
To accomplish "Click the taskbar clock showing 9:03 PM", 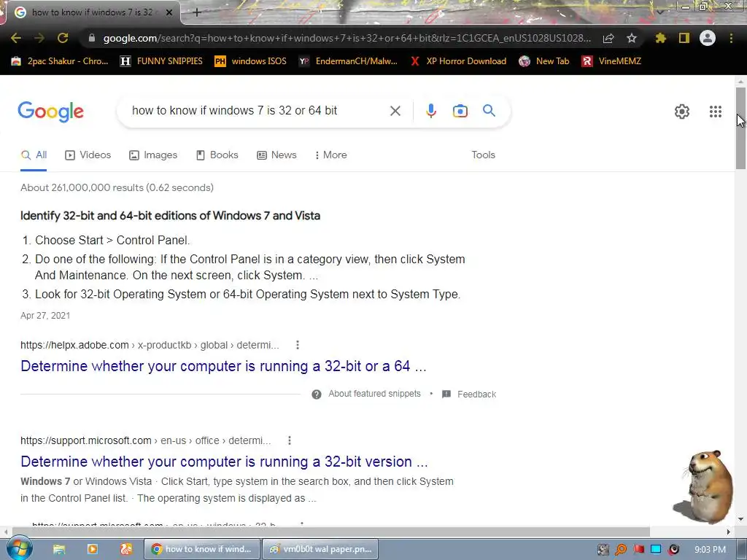I will [710, 550].
